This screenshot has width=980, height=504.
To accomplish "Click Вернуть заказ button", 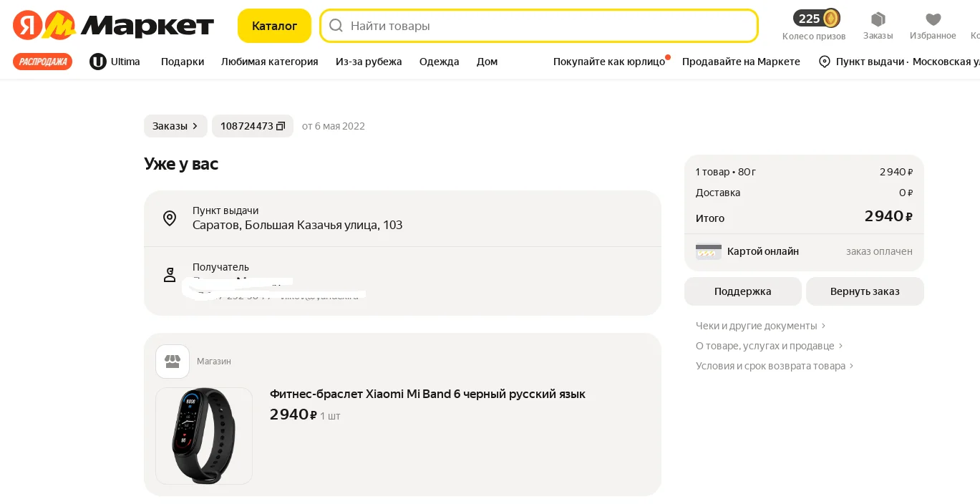I will [865, 291].
